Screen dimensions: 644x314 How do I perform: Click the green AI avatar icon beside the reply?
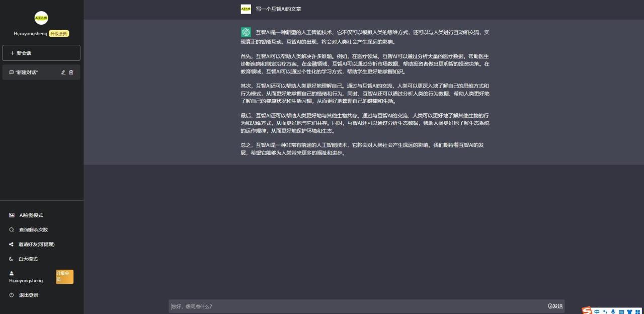246,32
